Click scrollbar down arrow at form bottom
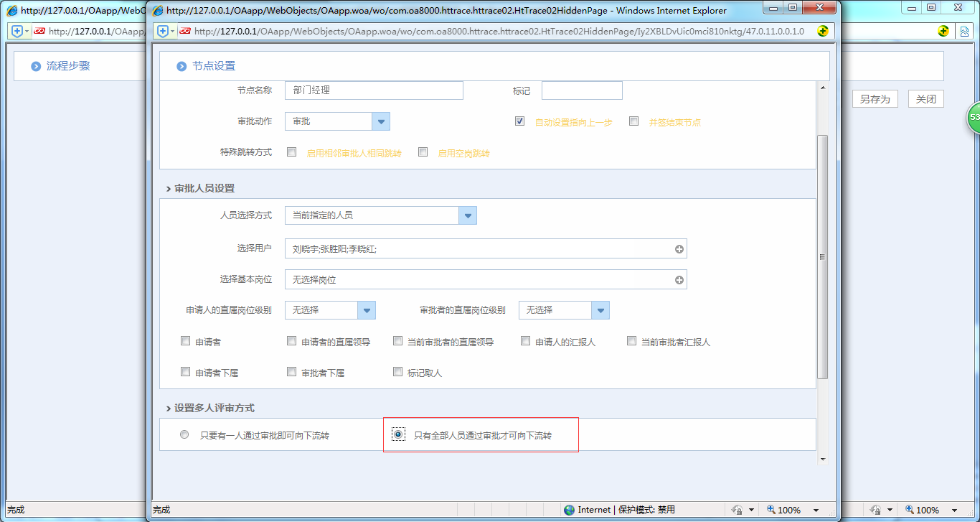Image resolution: width=980 pixels, height=522 pixels. pos(823,459)
